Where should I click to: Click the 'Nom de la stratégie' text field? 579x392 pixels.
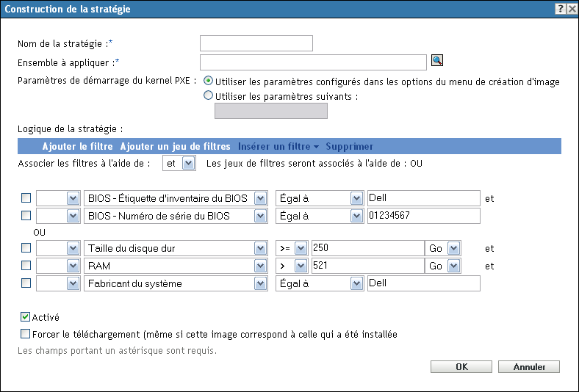[256, 43]
